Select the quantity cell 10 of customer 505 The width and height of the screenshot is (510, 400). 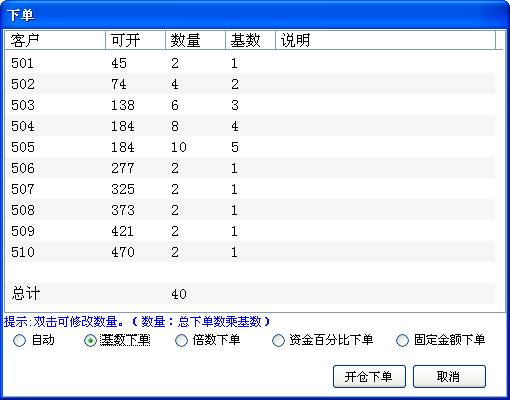click(179, 147)
